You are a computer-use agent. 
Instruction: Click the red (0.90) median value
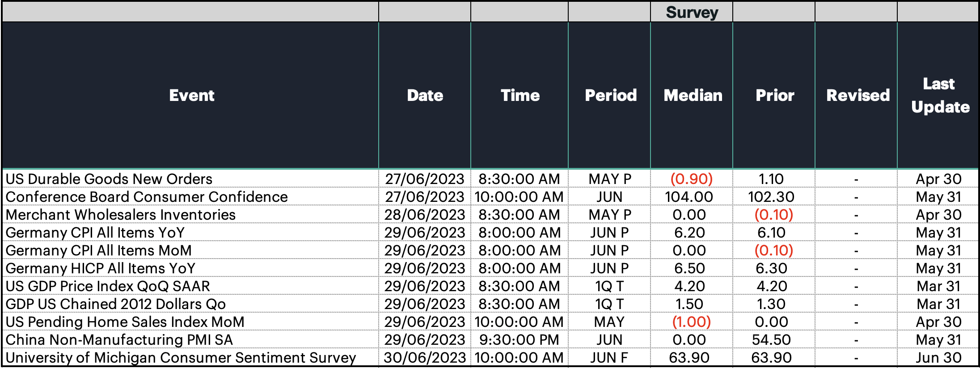click(692, 179)
